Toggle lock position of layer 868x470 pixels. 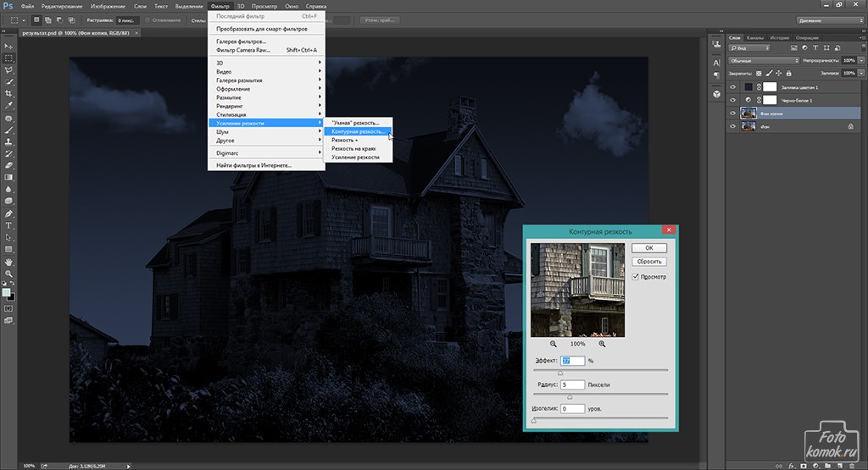(779, 73)
